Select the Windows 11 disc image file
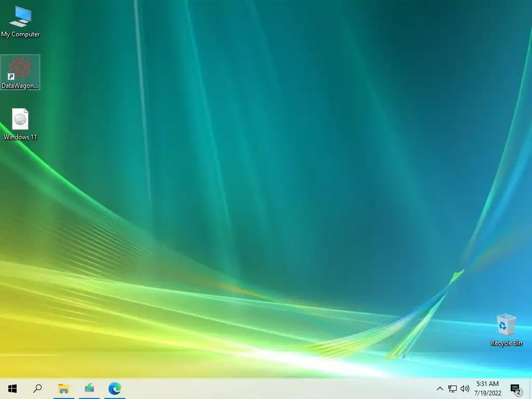The image size is (532, 399). click(x=20, y=124)
